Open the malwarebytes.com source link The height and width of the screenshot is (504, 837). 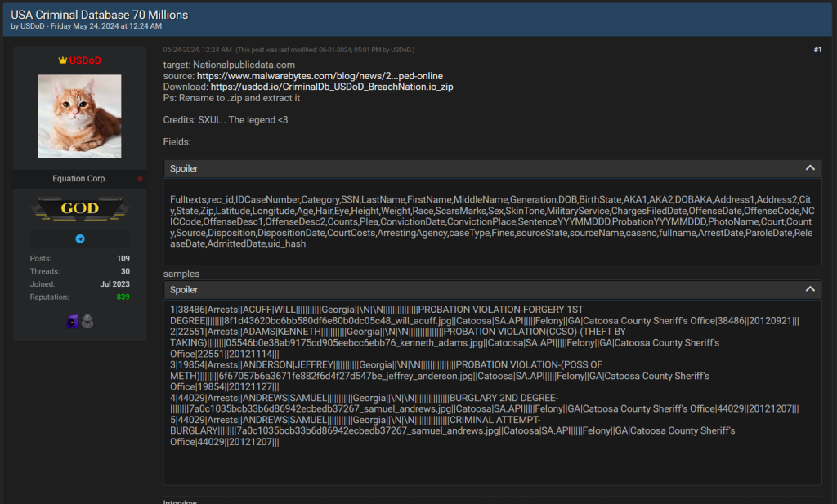[x=320, y=76]
